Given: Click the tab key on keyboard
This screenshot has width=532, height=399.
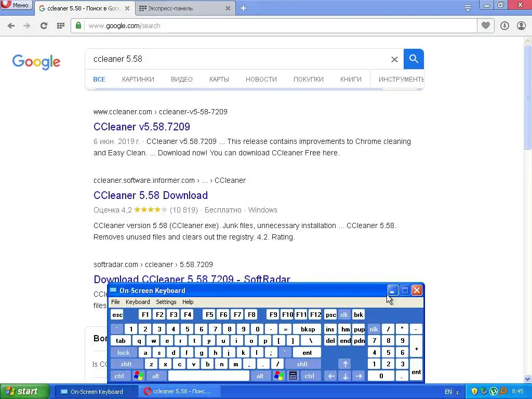Looking at the screenshot, I should point(121,341).
